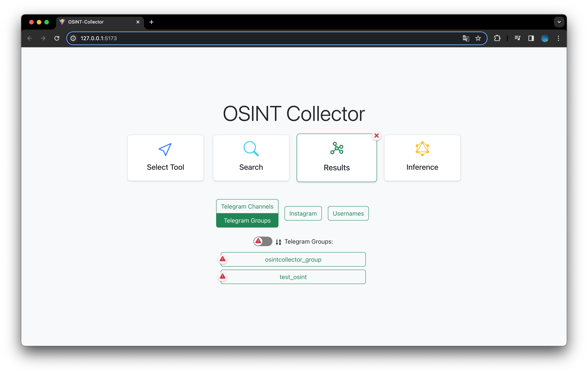The image size is (588, 374).
Task: View site information icon in address bar
Action: coord(73,38)
